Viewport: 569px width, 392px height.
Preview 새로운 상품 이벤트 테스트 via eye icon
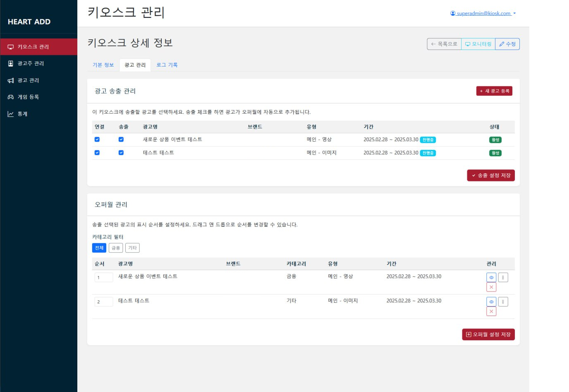(x=491, y=277)
